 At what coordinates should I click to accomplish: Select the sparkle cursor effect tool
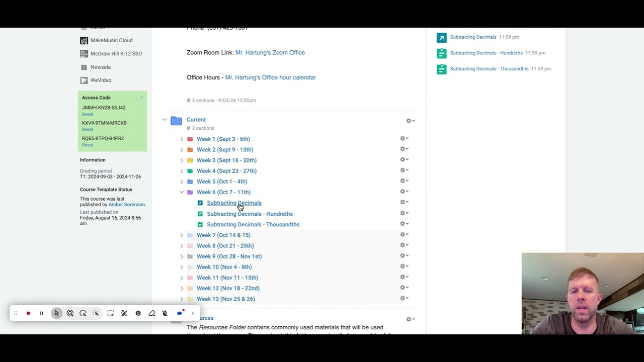point(96,313)
